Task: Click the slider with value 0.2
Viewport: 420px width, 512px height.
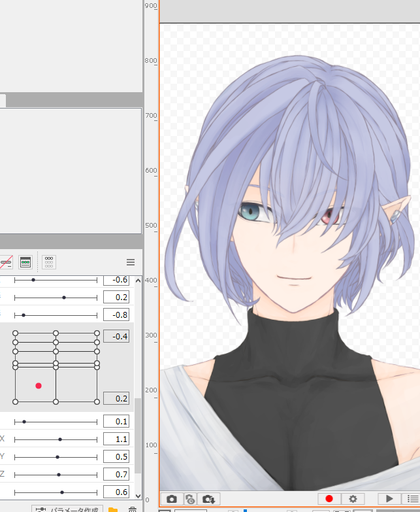Action: coord(56,298)
